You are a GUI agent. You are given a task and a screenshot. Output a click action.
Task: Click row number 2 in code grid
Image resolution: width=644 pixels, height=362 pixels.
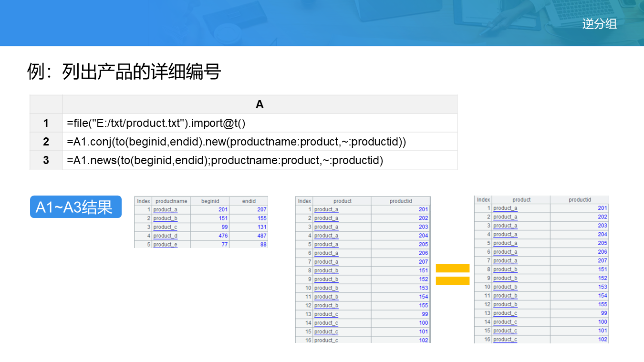[46, 142]
